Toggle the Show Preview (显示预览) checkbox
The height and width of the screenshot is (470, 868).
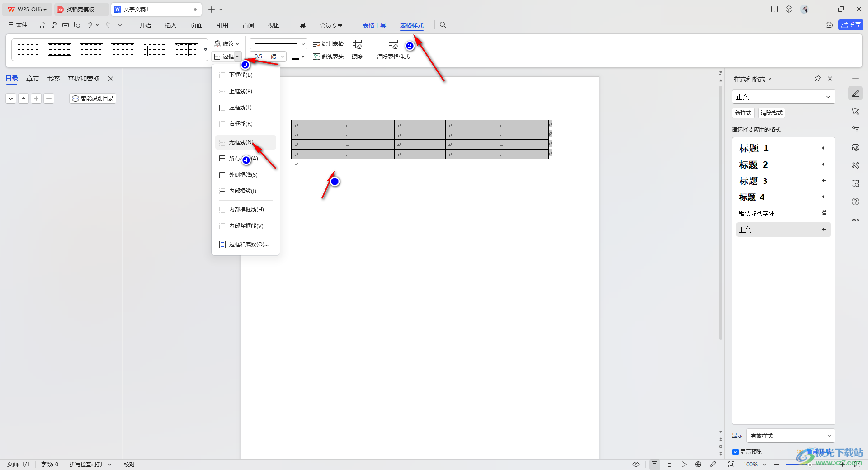[736, 452]
